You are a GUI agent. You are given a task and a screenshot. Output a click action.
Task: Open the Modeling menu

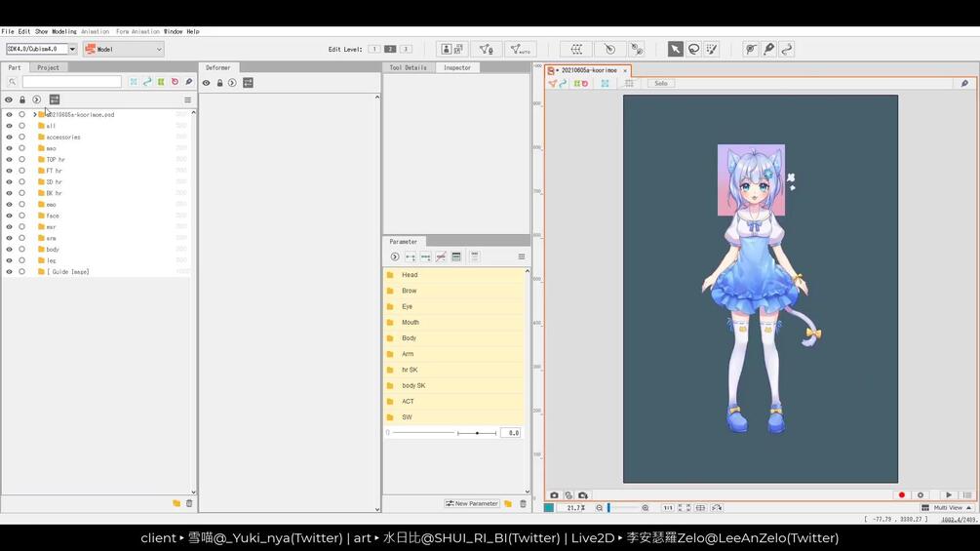click(63, 31)
